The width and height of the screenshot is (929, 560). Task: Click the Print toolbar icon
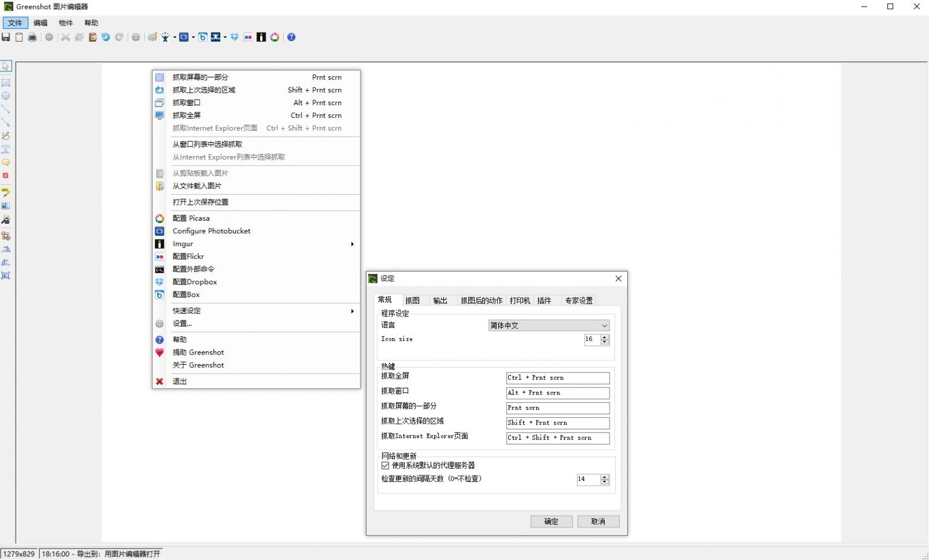point(33,37)
